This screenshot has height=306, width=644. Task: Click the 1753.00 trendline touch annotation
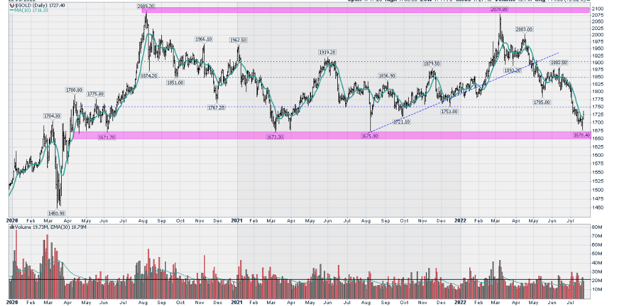point(449,111)
